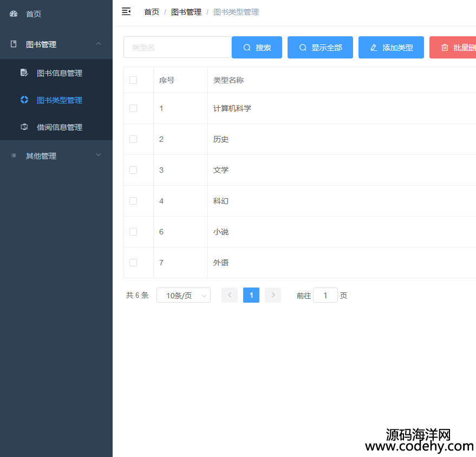
Task: Toggle the select-all checkbox in table header
Action: click(x=133, y=80)
